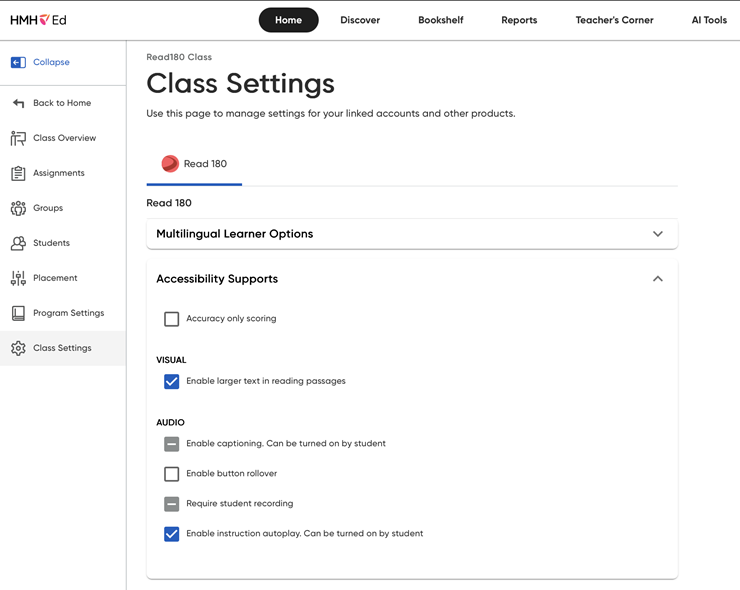Go to the Bookshelf tab

(x=441, y=20)
